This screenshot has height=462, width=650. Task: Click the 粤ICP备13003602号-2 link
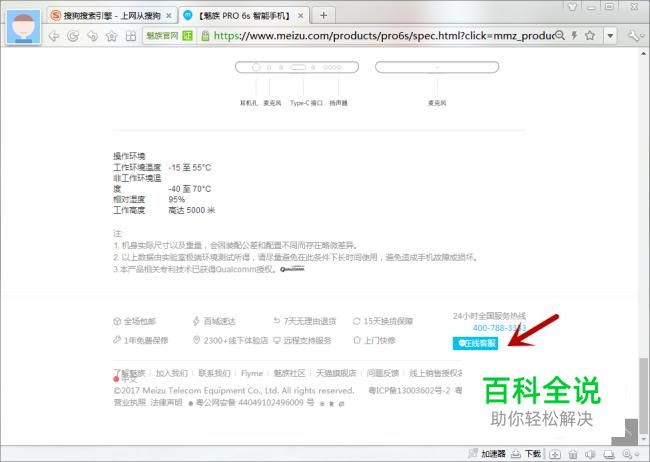(x=409, y=390)
